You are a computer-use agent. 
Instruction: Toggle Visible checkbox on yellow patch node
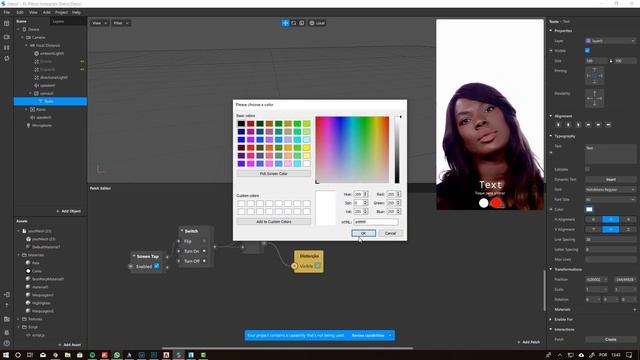318,266
